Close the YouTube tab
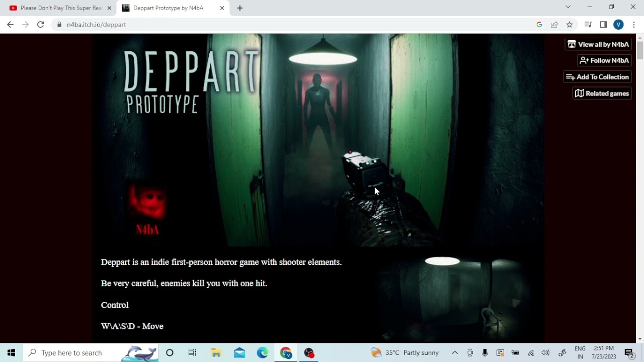The width and height of the screenshot is (644, 362). click(109, 8)
